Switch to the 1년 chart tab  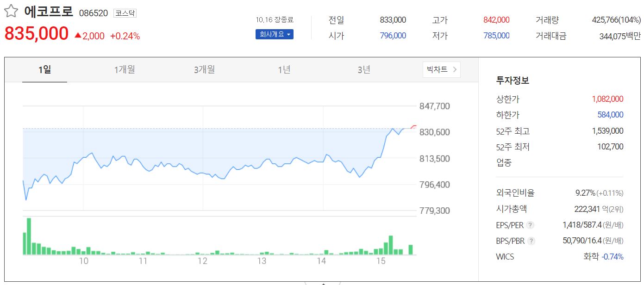click(x=284, y=70)
